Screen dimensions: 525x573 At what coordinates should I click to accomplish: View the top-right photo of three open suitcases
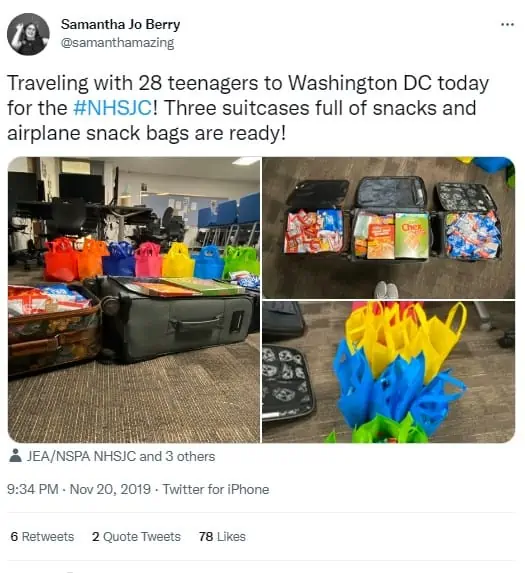pos(389,228)
